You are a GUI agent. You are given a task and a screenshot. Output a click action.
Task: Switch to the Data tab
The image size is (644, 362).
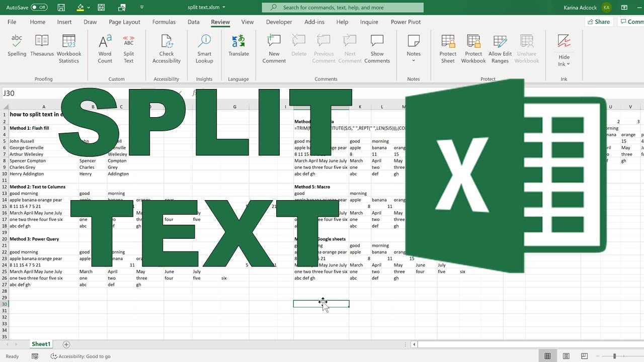[194, 22]
